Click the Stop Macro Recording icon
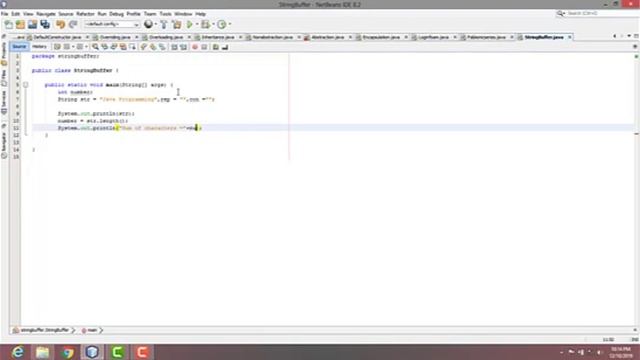Screen dimensions: 640x360 click(204, 47)
